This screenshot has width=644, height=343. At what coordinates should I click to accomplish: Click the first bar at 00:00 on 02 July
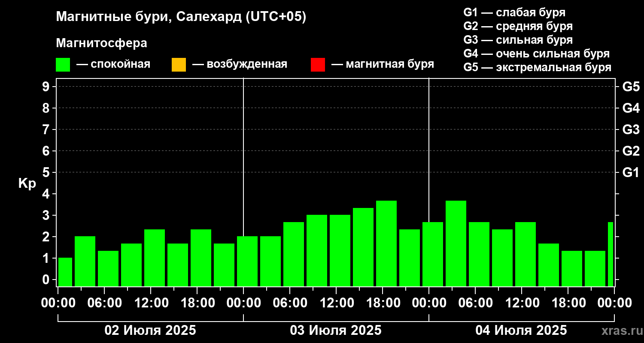click(65, 272)
